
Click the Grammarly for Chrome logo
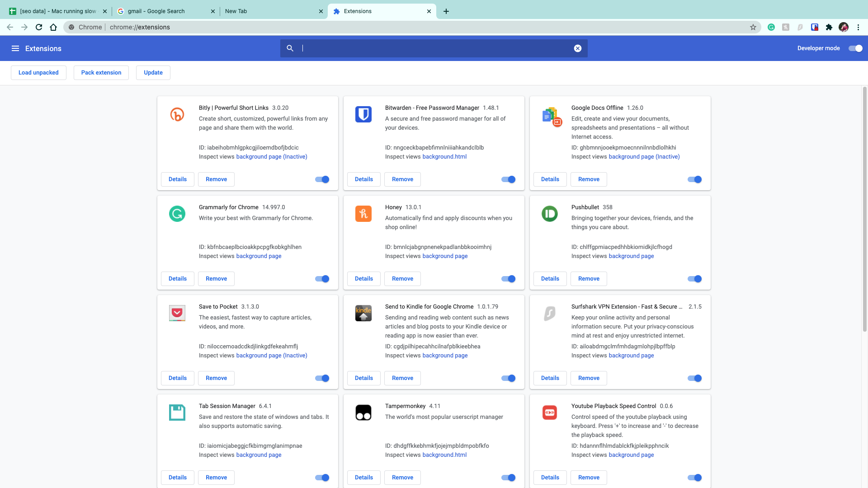[x=177, y=214]
